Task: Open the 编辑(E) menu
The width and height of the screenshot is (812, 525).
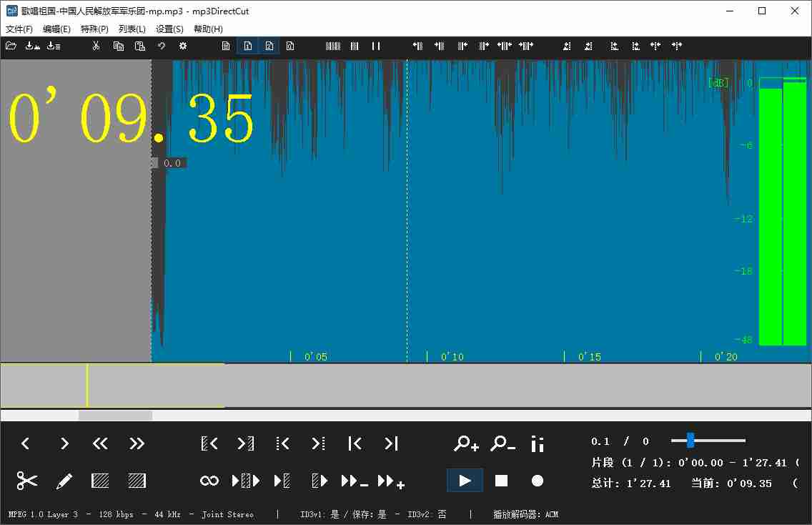Action: tap(56, 29)
